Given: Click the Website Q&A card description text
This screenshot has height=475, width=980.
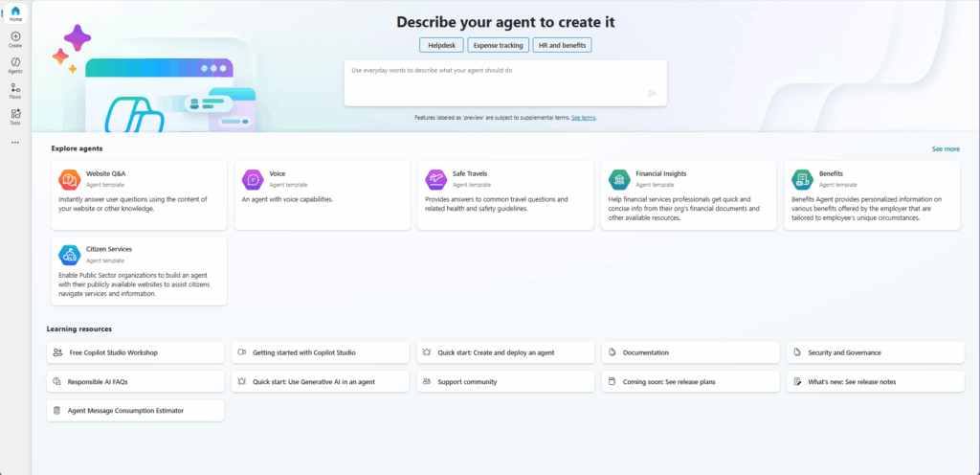Looking at the screenshot, I should [133, 204].
